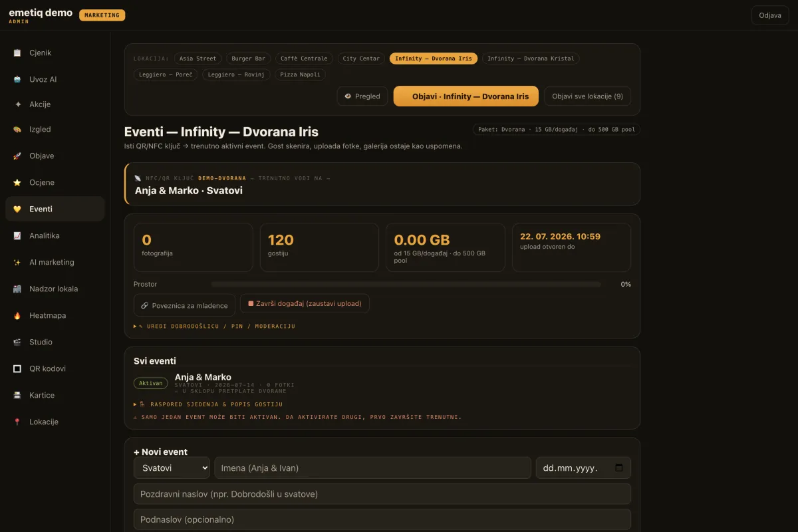The width and height of the screenshot is (798, 532).
Task: Select Caffè Centrale location
Action: [x=304, y=59]
